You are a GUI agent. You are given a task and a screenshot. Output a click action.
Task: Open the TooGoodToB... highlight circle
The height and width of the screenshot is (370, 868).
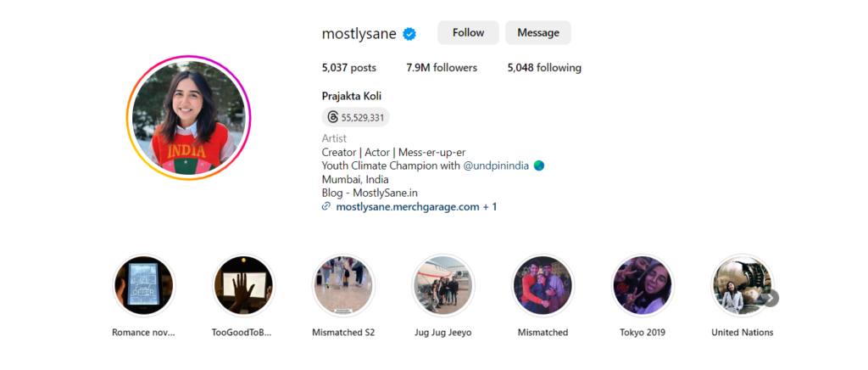pos(243,286)
